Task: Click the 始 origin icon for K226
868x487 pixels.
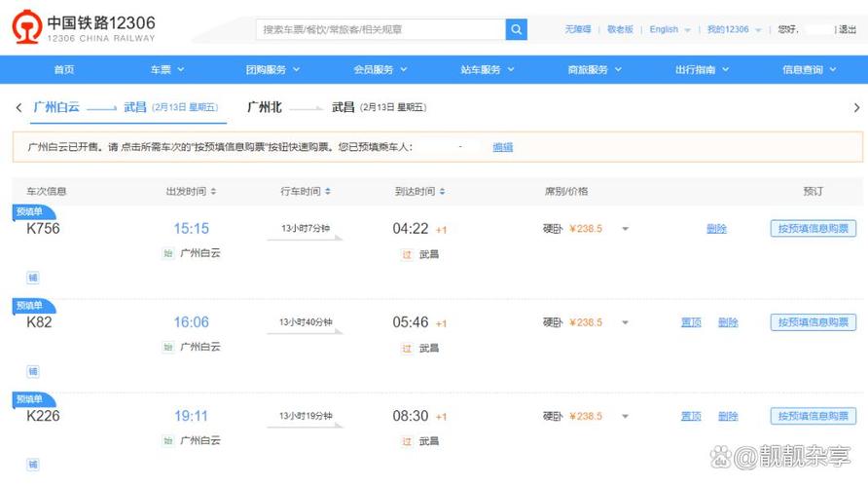Action: point(167,440)
